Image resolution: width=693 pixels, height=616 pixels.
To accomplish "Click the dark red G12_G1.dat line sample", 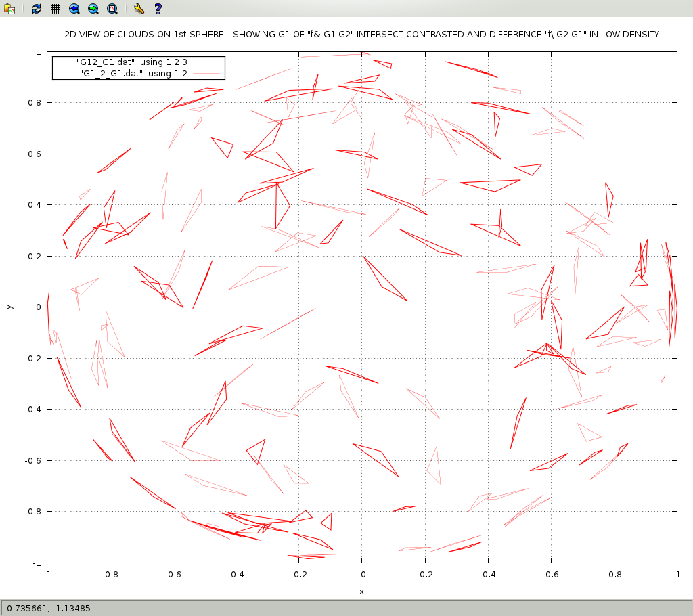I will click(x=206, y=62).
